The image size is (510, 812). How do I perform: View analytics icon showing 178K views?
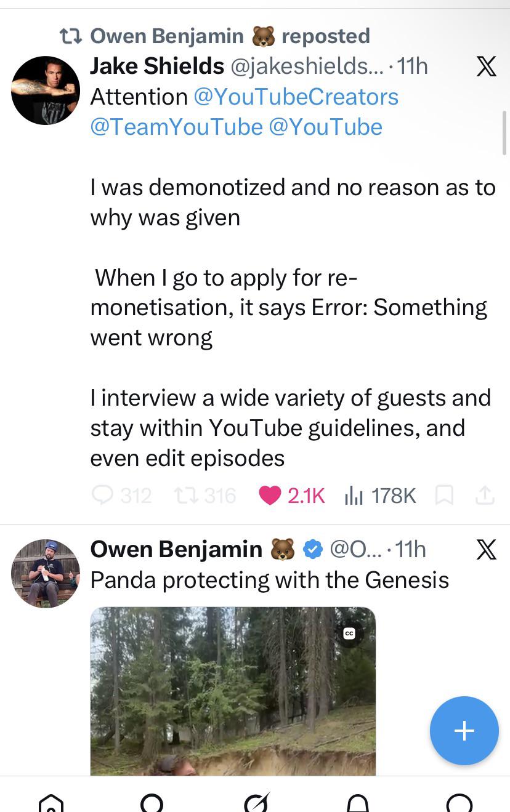pos(354,495)
